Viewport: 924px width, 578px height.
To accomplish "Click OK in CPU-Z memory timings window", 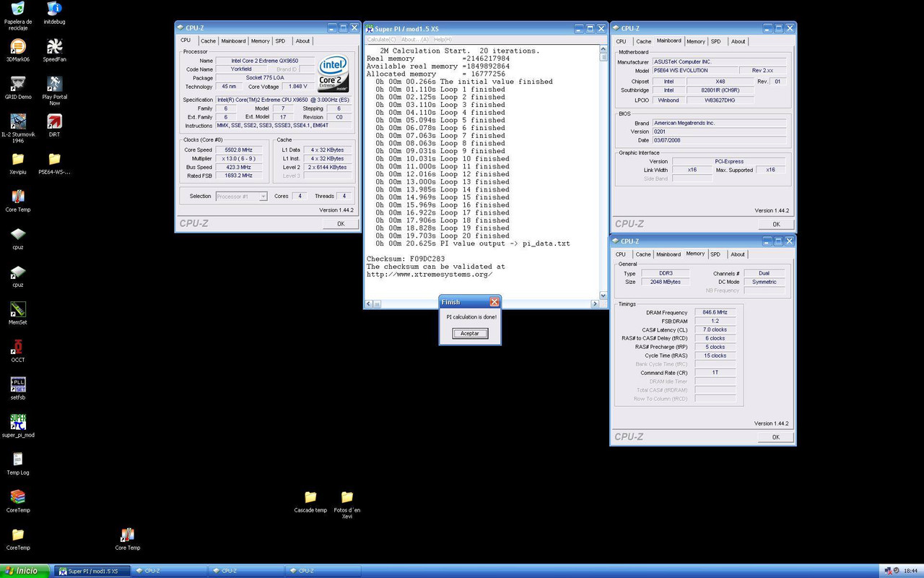I will tap(775, 437).
